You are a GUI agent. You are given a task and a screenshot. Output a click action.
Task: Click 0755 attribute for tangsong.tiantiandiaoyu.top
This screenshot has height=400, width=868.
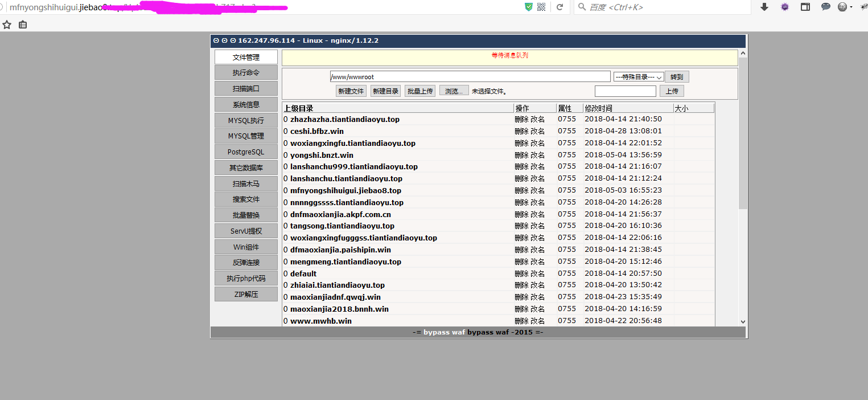(567, 226)
